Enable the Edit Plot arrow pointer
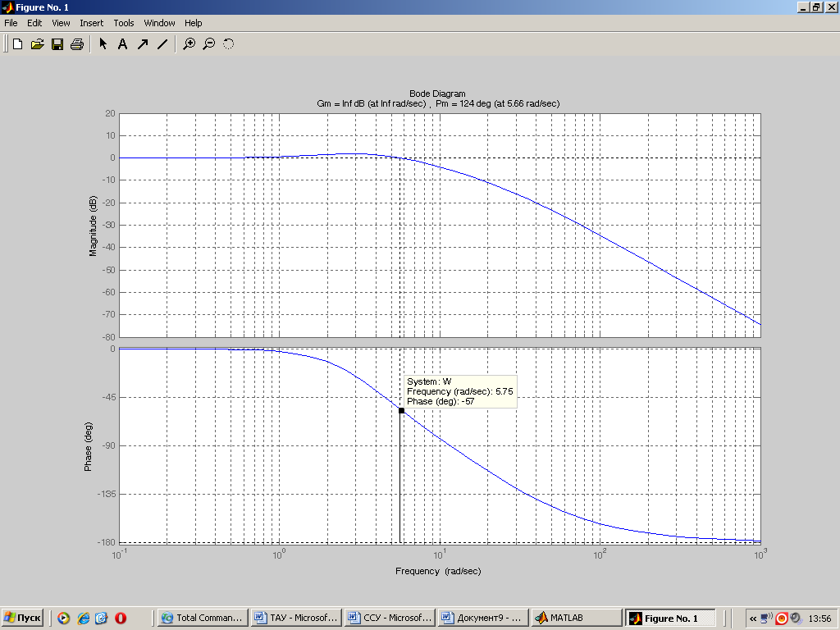840x630 pixels. coord(103,44)
